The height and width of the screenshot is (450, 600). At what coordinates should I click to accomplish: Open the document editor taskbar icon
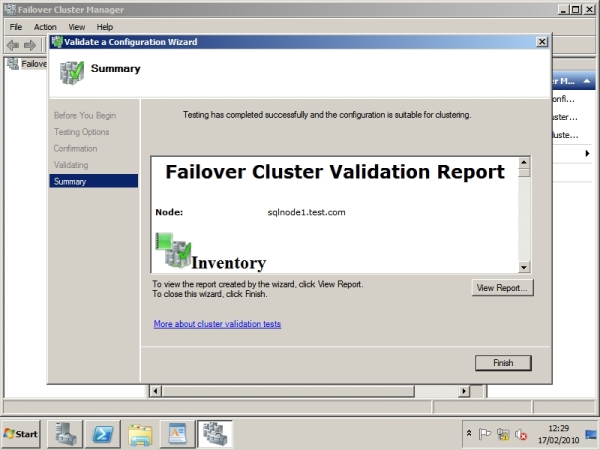pyautogui.click(x=178, y=434)
